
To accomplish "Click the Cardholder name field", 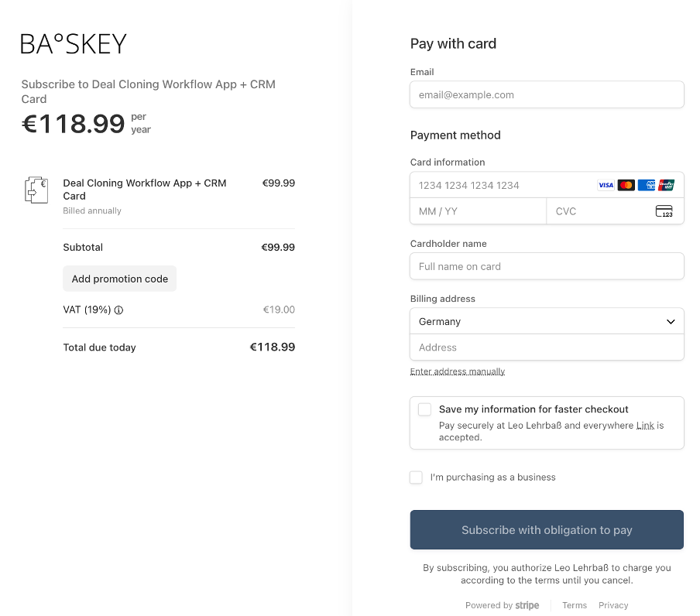I will click(x=547, y=266).
